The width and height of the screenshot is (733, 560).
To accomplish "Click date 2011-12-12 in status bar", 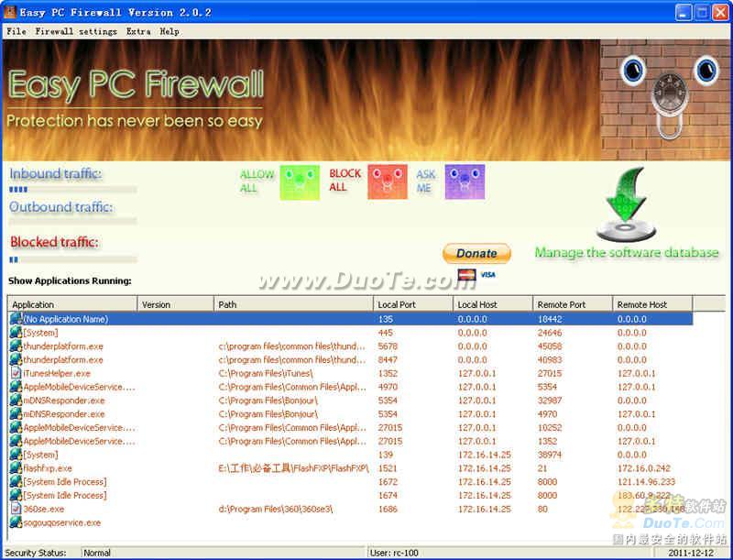I will 692,553.
